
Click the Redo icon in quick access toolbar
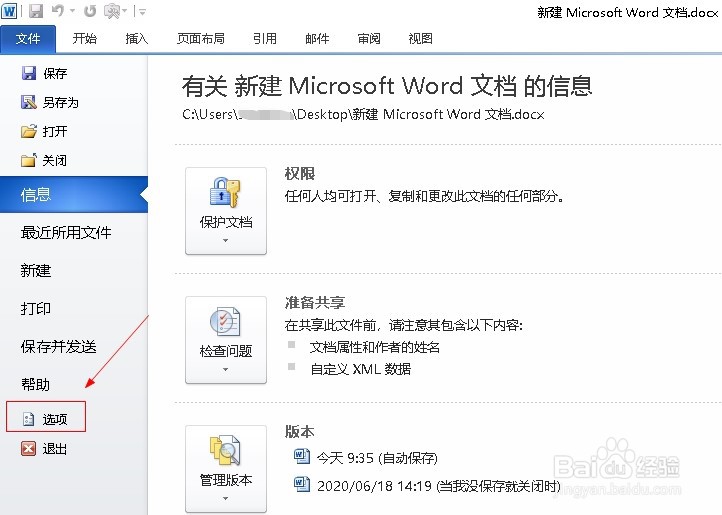[90, 11]
